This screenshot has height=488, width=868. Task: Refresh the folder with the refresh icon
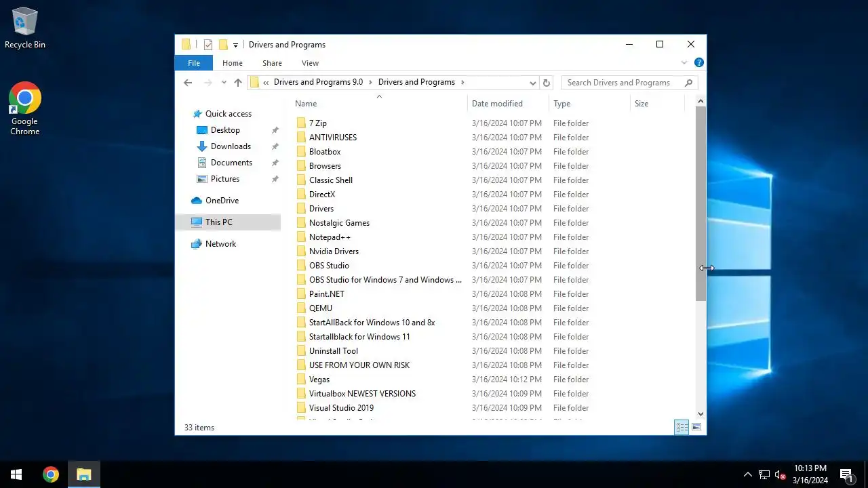547,83
